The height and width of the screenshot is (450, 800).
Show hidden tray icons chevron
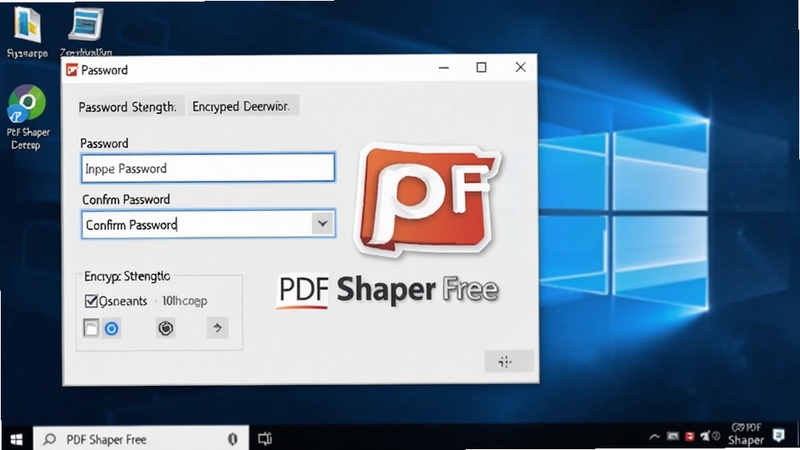[654, 437]
